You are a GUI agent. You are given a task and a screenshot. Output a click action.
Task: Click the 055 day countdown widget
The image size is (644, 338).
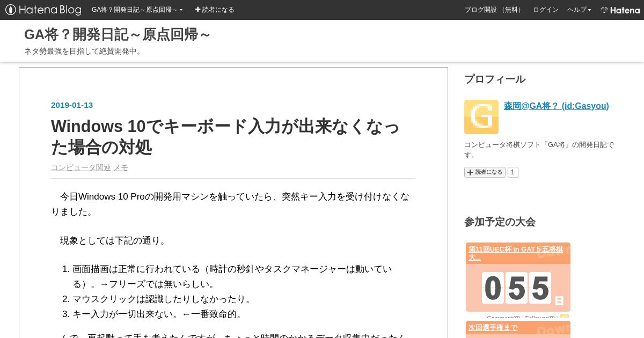pyautogui.click(x=518, y=288)
